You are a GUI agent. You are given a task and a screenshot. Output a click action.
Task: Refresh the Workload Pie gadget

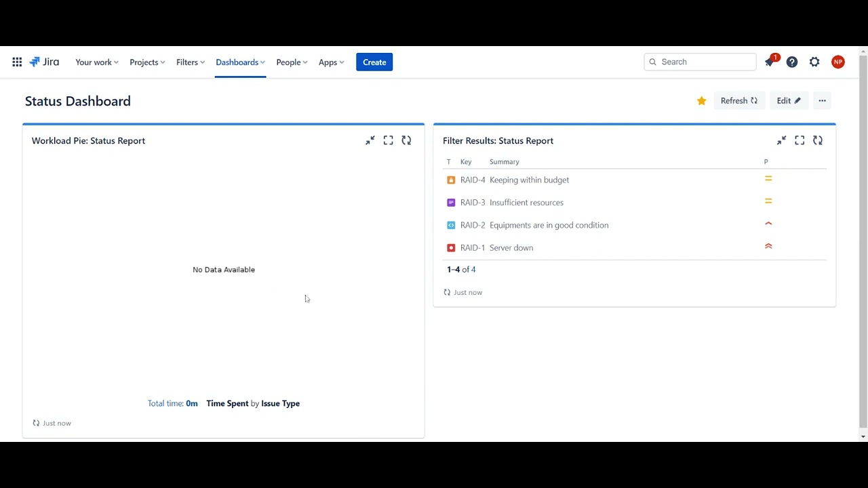tap(406, 140)
